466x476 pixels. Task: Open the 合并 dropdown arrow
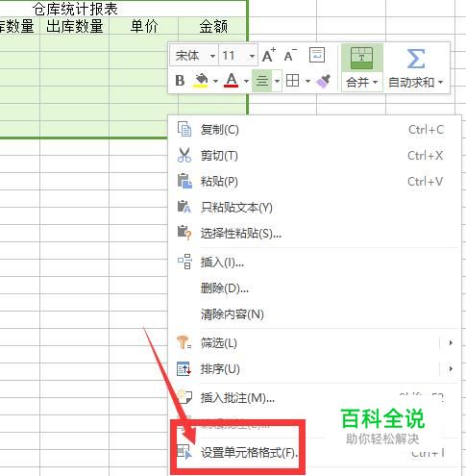[x=376, y=83]
